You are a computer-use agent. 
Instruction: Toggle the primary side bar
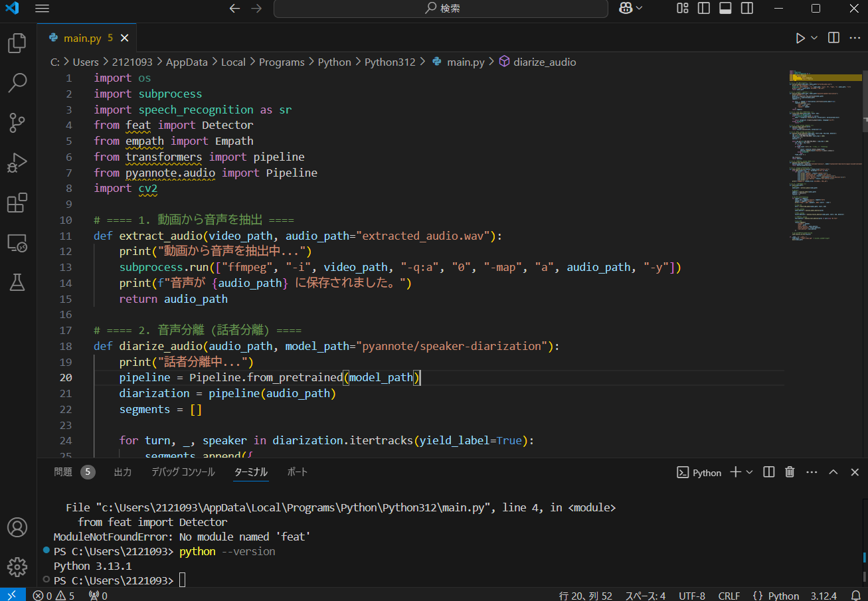point(703,8)
